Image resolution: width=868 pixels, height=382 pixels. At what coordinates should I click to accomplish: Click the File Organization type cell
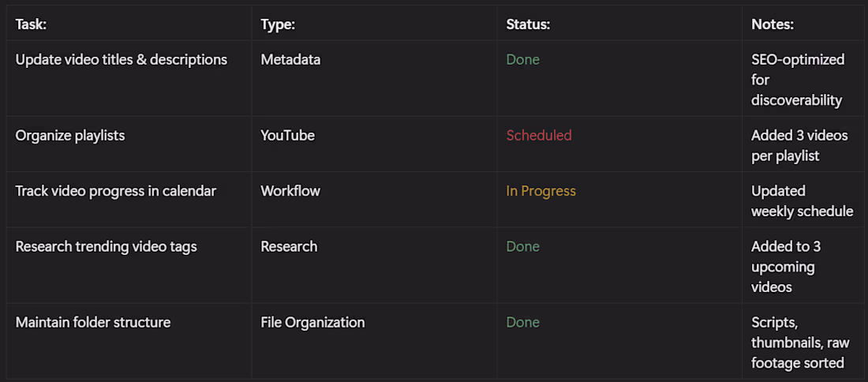(x=312, y=322)
